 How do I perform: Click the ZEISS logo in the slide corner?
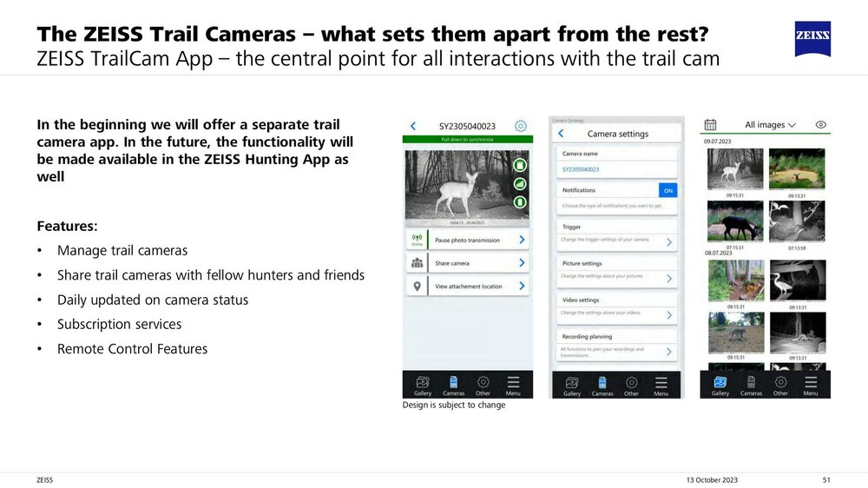click(812, 38)
